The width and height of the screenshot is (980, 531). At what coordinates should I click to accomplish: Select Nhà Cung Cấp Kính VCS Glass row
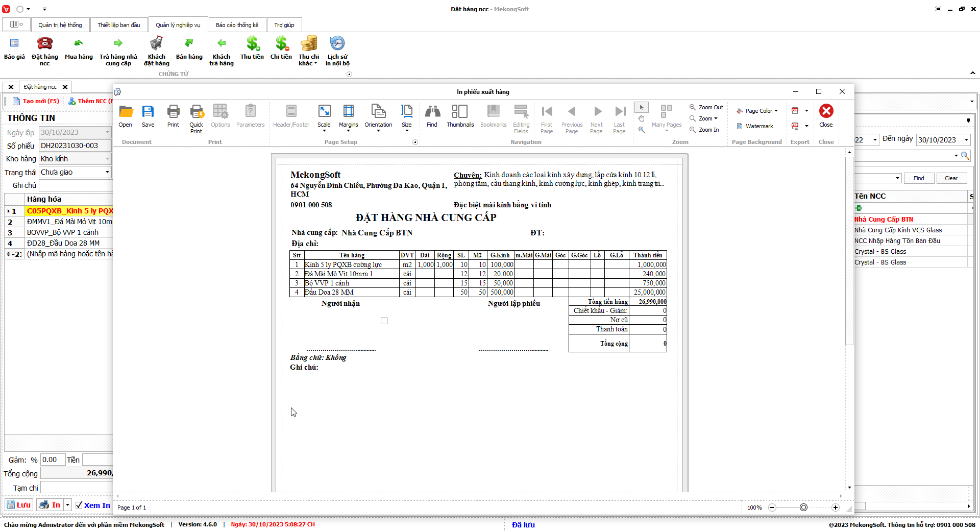pyautogui.click(x=898, y=230)
